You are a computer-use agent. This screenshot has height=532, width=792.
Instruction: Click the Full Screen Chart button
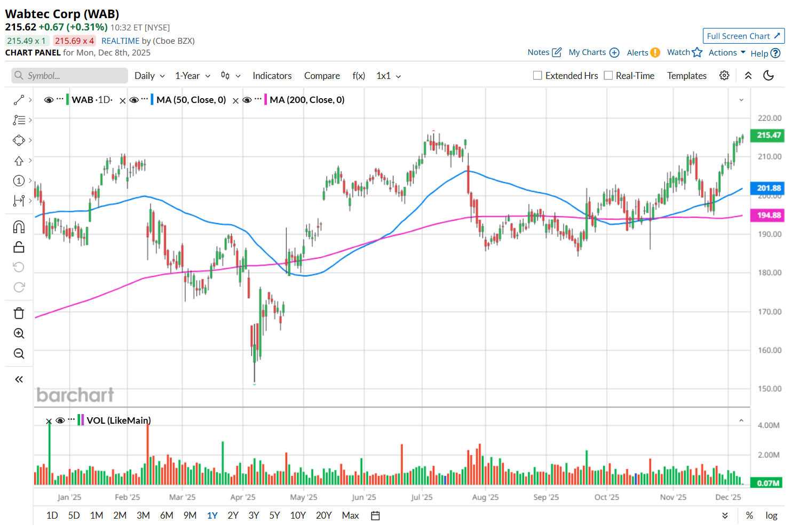pos(743,36)
